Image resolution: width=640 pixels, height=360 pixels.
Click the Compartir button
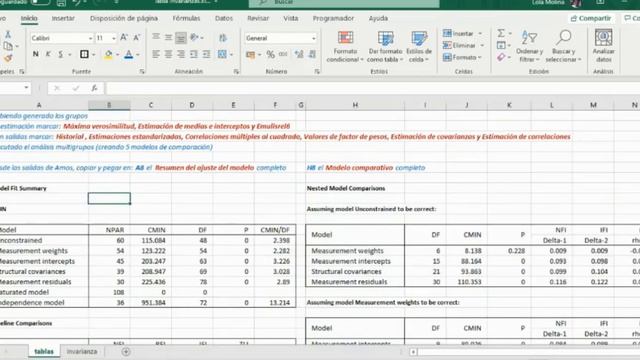[591, 18]
